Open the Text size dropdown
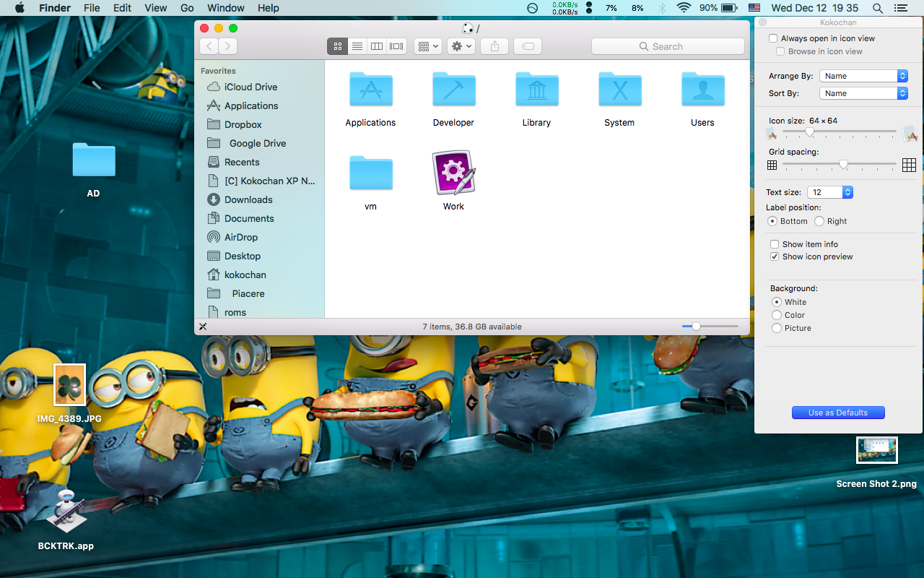924x578 pixels. pos(830,192)
